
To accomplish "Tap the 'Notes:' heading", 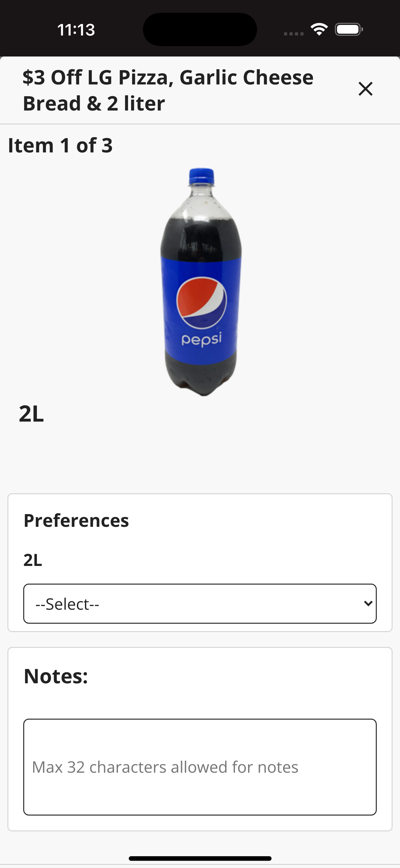I will [56, 676].
